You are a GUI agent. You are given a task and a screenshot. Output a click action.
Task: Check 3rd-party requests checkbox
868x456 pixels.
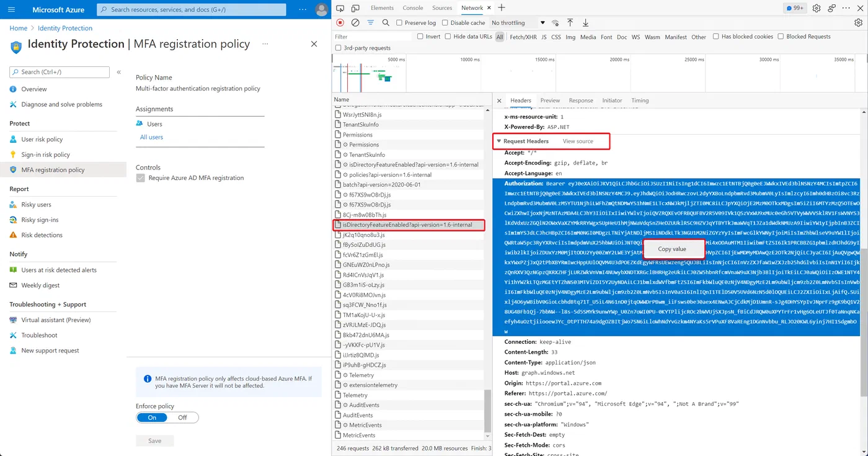(x=338, y=48)
